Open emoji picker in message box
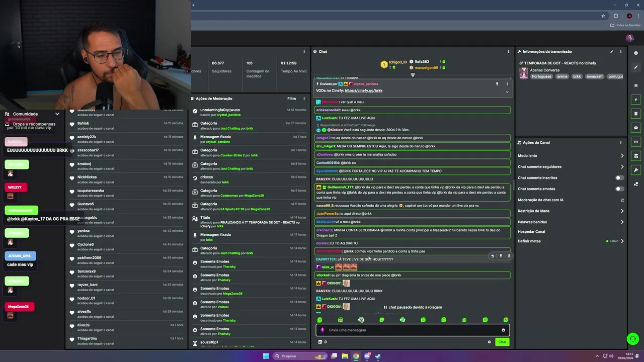Image resolution: width=644 pixels, height=362 pixels. tap(503, 330)
